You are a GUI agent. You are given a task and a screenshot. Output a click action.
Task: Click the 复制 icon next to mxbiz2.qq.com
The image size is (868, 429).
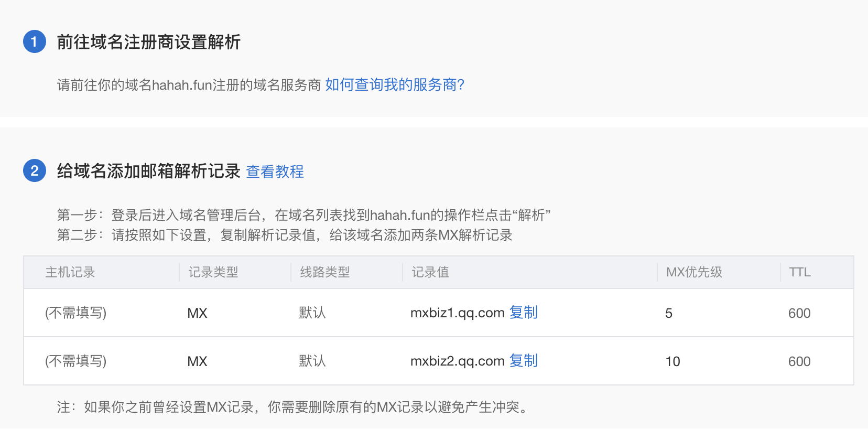[x=524, y=361]
